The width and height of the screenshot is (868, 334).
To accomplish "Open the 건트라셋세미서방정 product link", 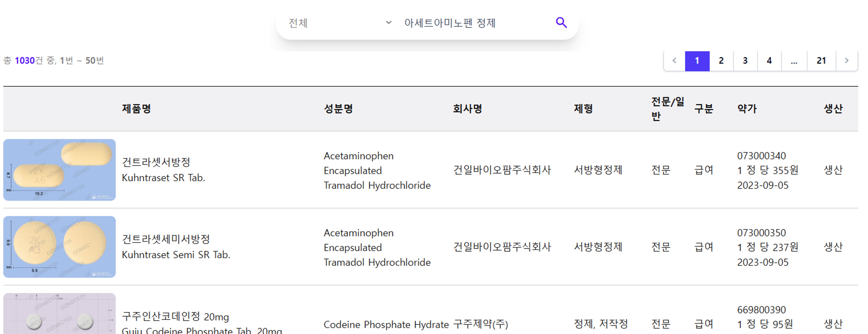I will (x=166, y=239).
